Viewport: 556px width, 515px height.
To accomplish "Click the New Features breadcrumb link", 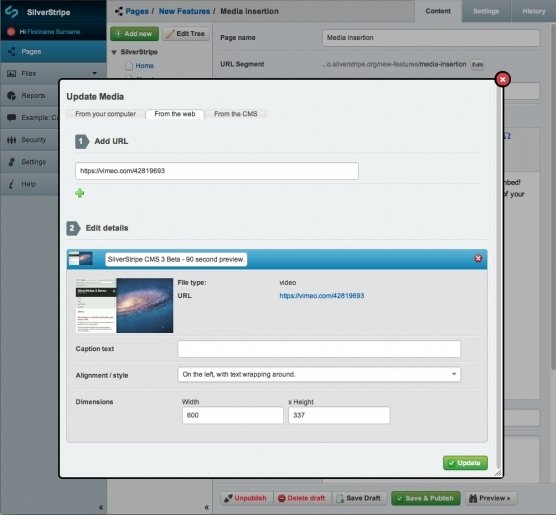I will pyautogui.click(x=184, y=11).
